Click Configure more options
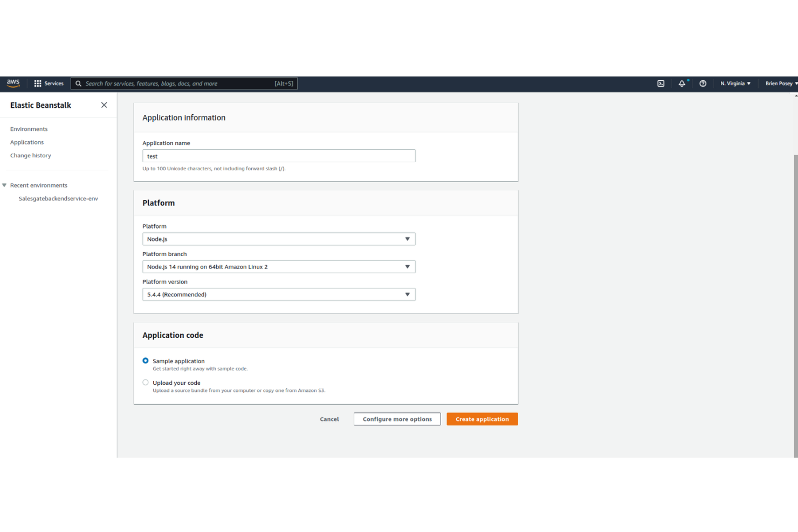The height and width of the screenshot is (532, 798). click(397, 419)
